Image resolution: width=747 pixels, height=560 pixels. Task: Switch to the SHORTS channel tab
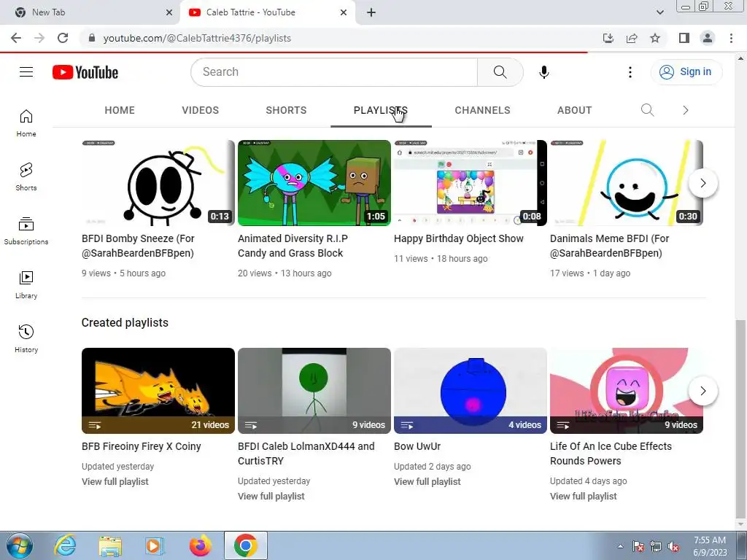coord(286,110)
